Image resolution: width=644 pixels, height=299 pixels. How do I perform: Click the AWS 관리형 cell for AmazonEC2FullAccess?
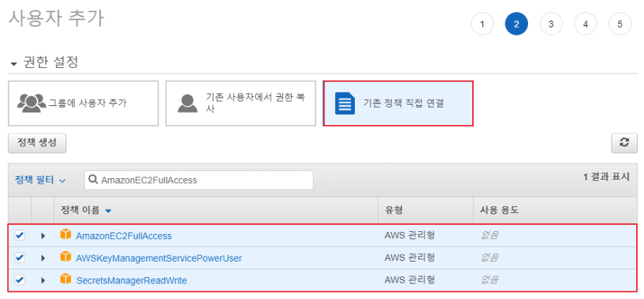tap(409, 235)
